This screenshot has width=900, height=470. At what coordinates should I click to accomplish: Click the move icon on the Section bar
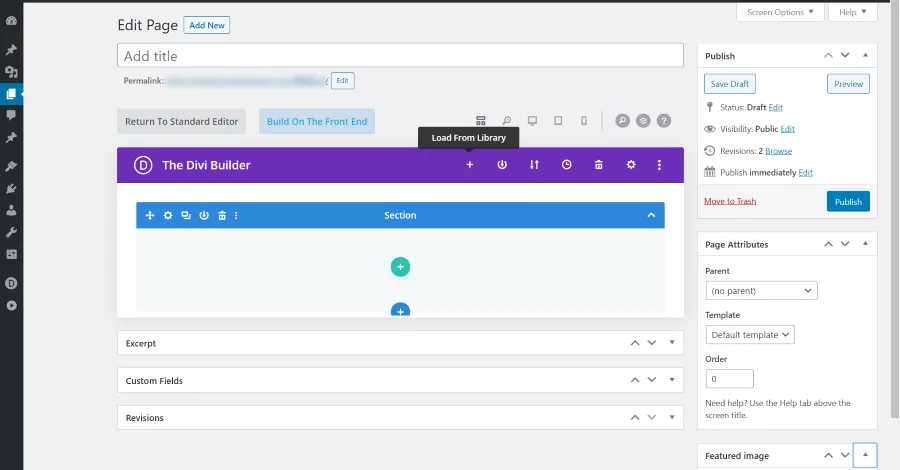pos(150,215)
